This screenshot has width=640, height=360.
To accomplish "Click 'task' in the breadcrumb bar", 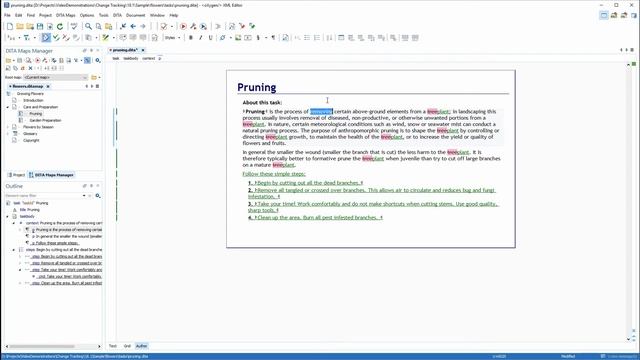I will pos(116,58).
